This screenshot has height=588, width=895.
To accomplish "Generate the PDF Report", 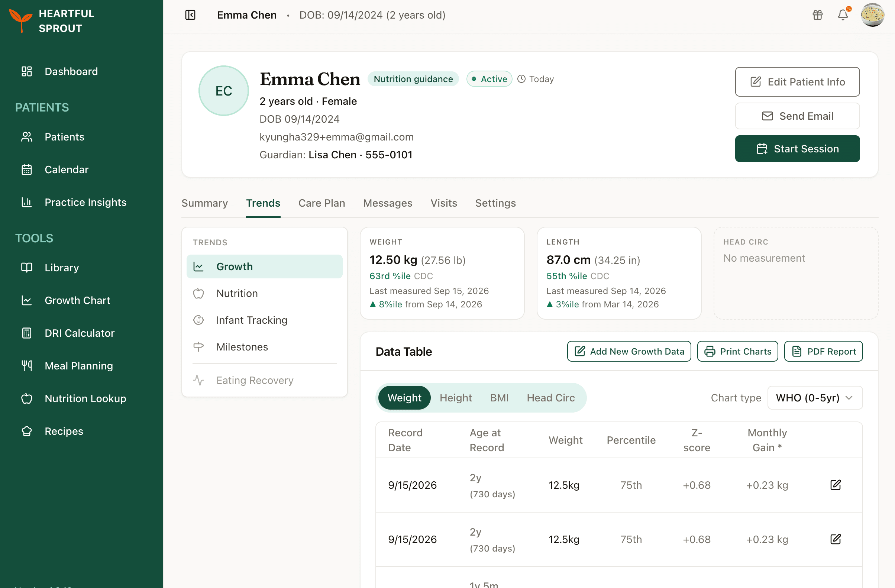I will (x=824, y=352).
